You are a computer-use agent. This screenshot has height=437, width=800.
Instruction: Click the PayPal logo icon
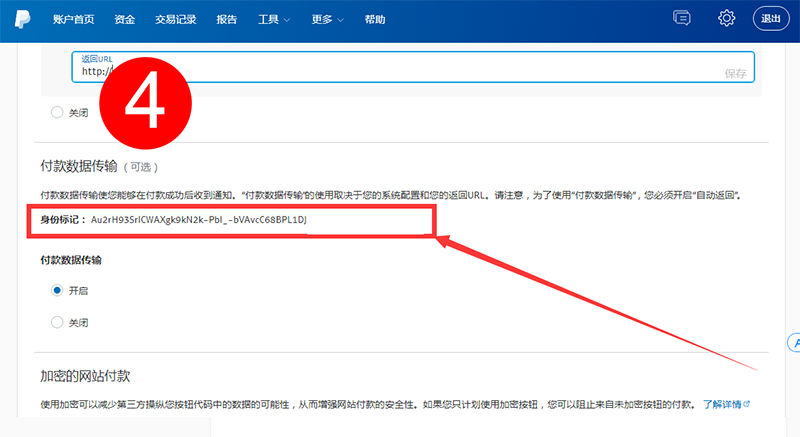pyautogui.click(x=20, y=19)
